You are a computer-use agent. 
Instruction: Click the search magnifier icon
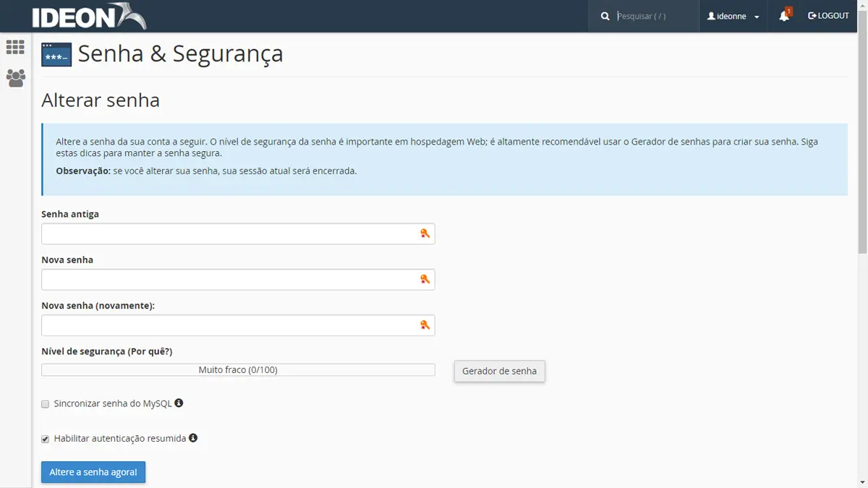(605, 16)
